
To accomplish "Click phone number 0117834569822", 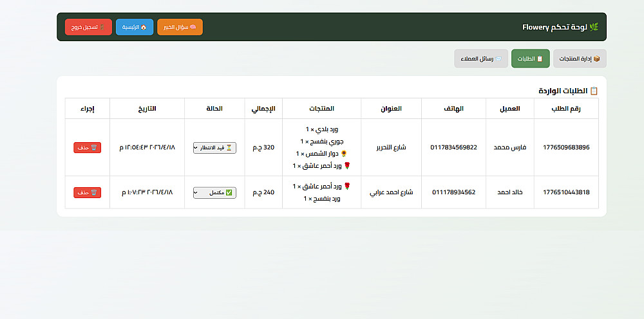I will pos(453,148).
